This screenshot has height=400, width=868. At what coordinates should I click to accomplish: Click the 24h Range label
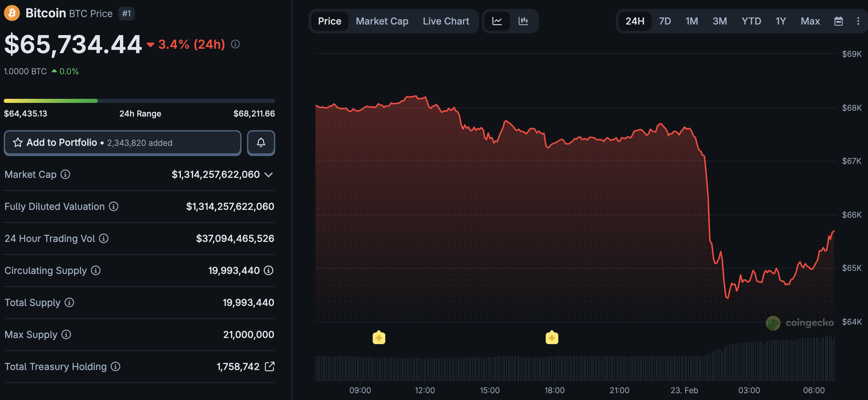click(140, 113)
